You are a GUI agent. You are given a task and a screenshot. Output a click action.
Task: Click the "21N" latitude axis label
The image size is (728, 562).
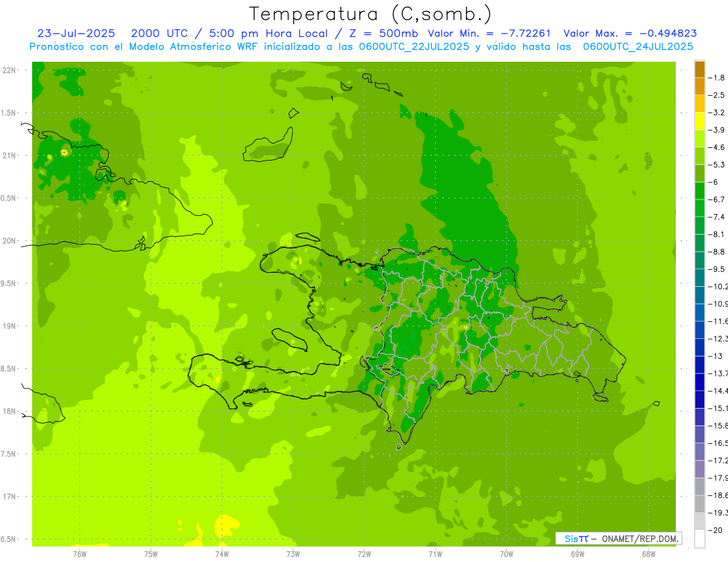click(x=8, y=155)
